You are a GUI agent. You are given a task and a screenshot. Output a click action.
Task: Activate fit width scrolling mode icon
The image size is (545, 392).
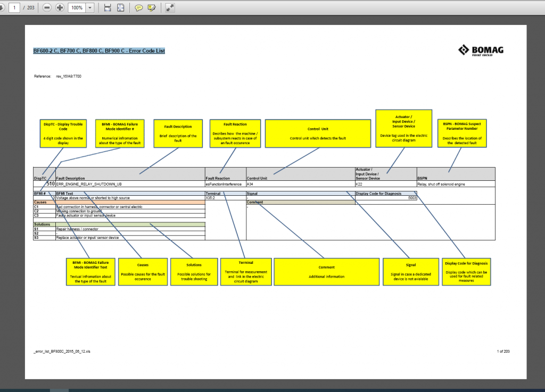pyautogui.click(x=108, y=8)
